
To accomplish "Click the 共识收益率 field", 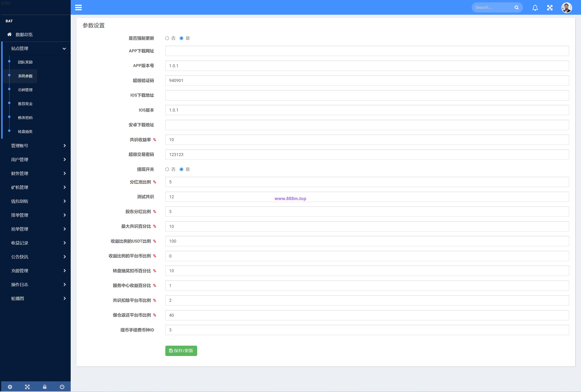I will pos(367,140).
